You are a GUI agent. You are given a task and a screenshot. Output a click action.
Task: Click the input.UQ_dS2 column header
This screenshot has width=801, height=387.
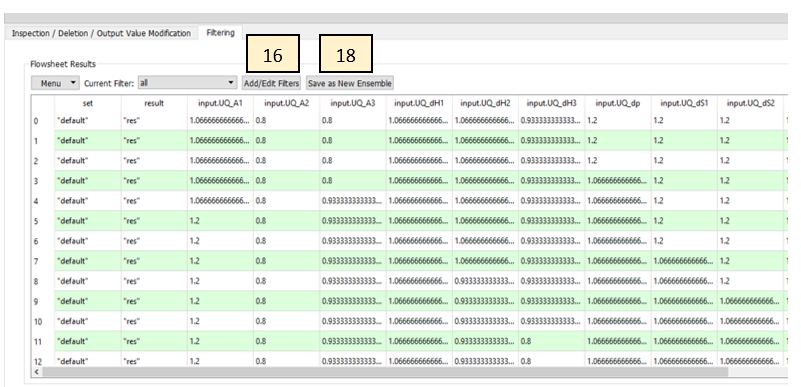[x=750, y=103]
